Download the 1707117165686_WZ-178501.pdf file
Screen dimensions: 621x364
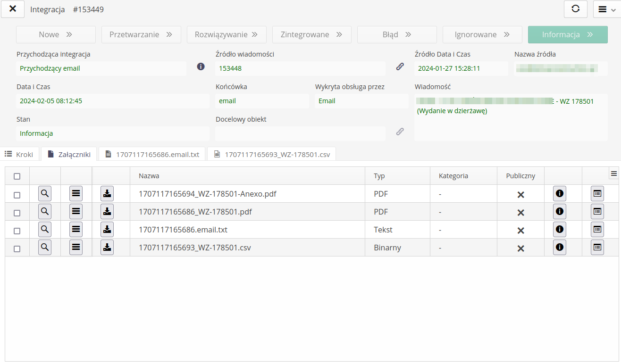107,212
